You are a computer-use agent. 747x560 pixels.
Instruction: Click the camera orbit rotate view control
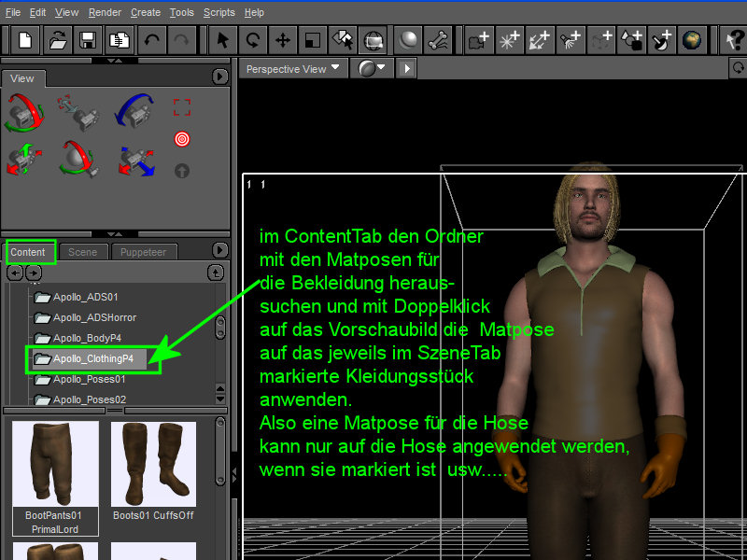pyautogui.click(x=24, y=112)
